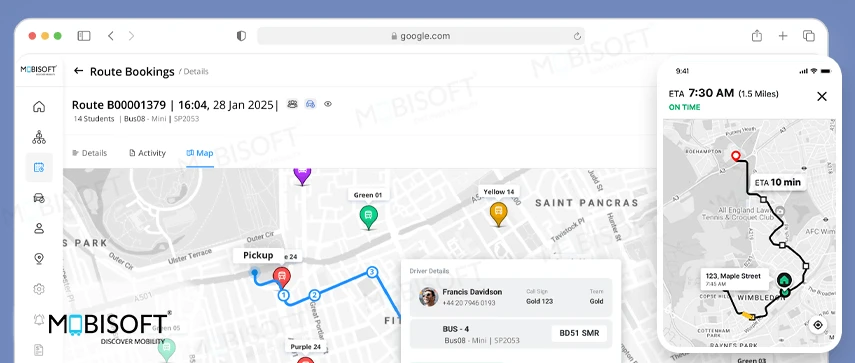Click the blue vehicle icon beside route date
This screenshot has width=855, height=363.
(x=310, y=104)
